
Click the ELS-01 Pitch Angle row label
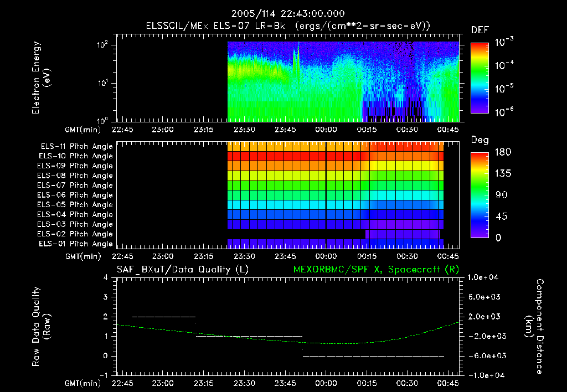click(76, 244)
